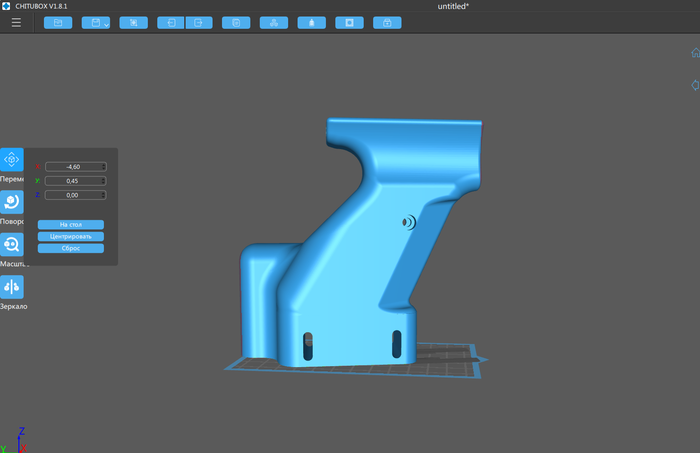Click the Repair toolbar icon

click(x=387, y=23)
